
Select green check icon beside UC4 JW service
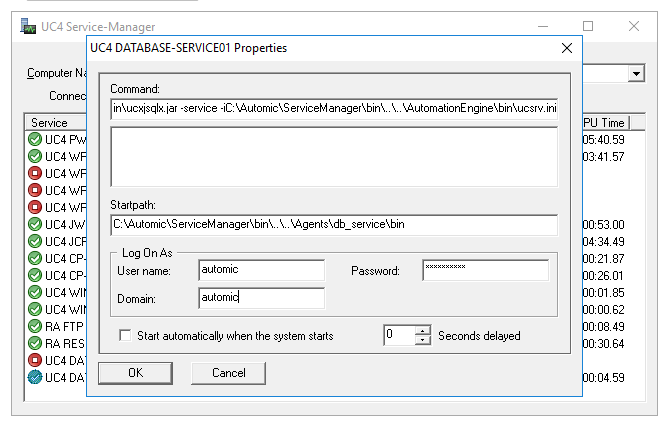pyautogui.click(x=35, y=224)
